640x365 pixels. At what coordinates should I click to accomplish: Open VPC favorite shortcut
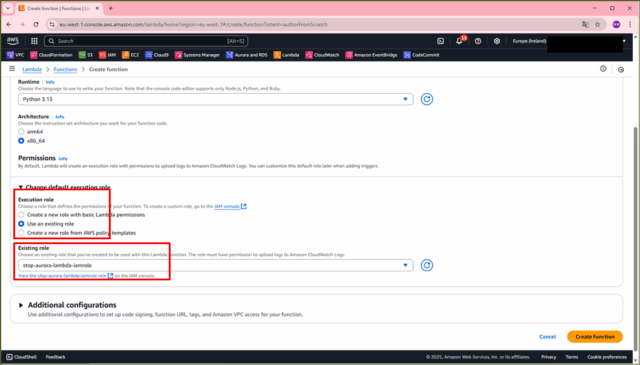[16, 55]
